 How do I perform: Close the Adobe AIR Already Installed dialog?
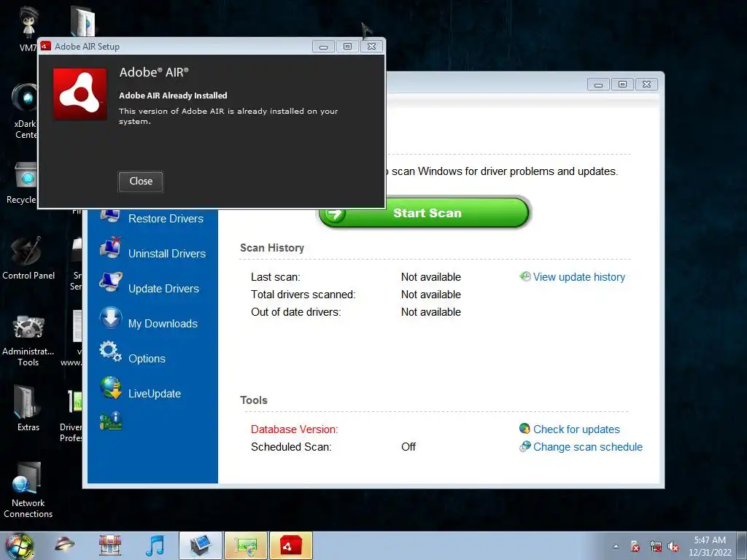tap(141, 182)
